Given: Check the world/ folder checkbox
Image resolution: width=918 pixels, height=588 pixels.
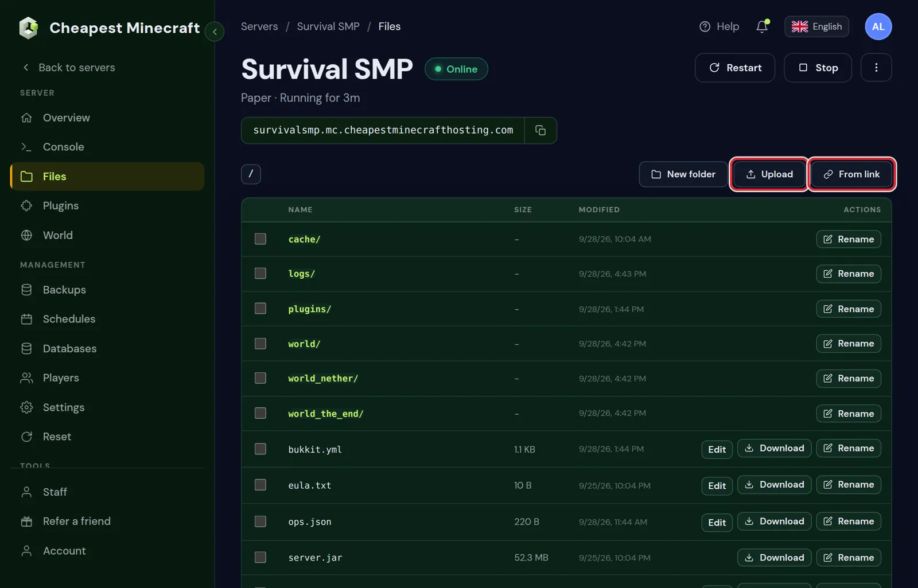Looking at the screenshot, I should click(260, 344).
